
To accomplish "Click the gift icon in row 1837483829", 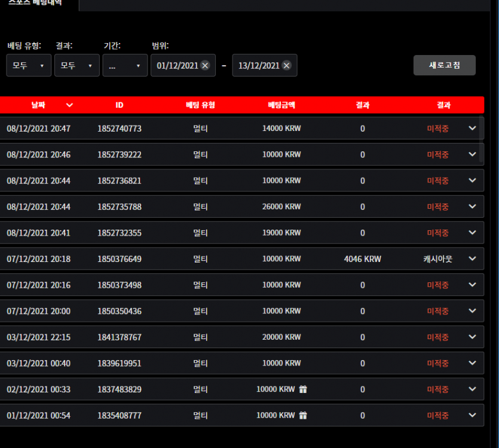I will tap(303, 389).
